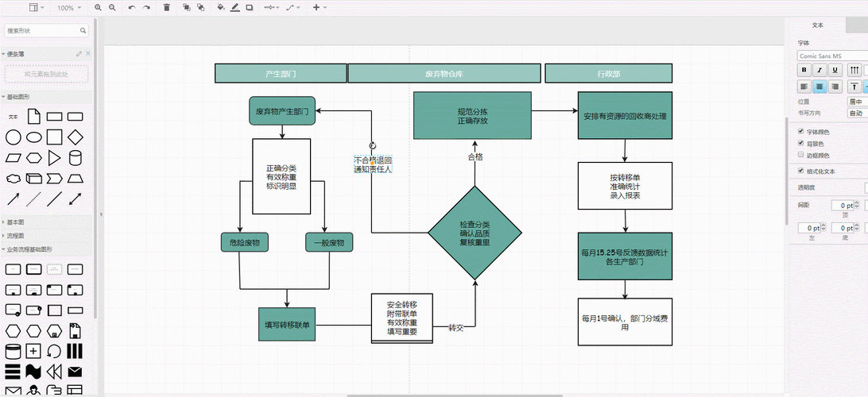Open the 100% zoom level dropdown

68,7
